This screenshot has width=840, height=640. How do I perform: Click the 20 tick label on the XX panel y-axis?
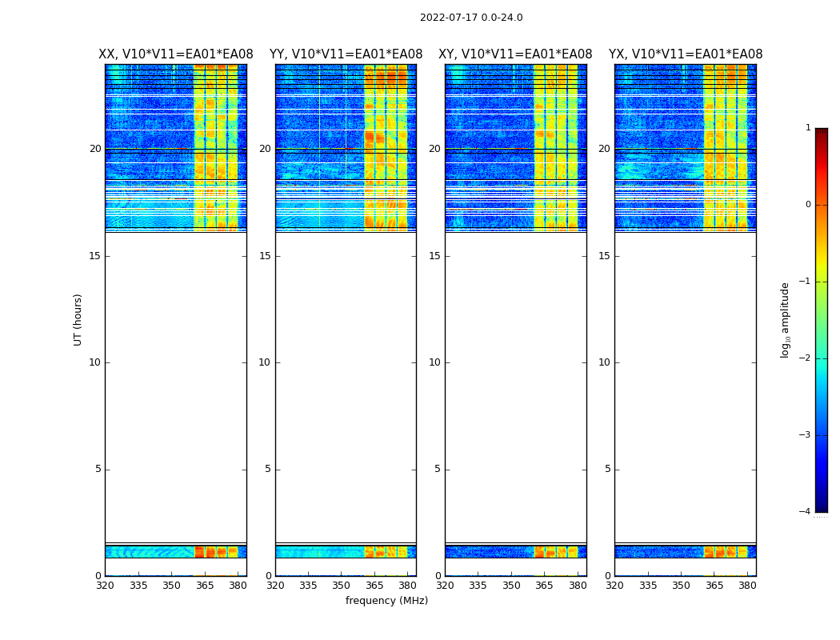point(95,149)
